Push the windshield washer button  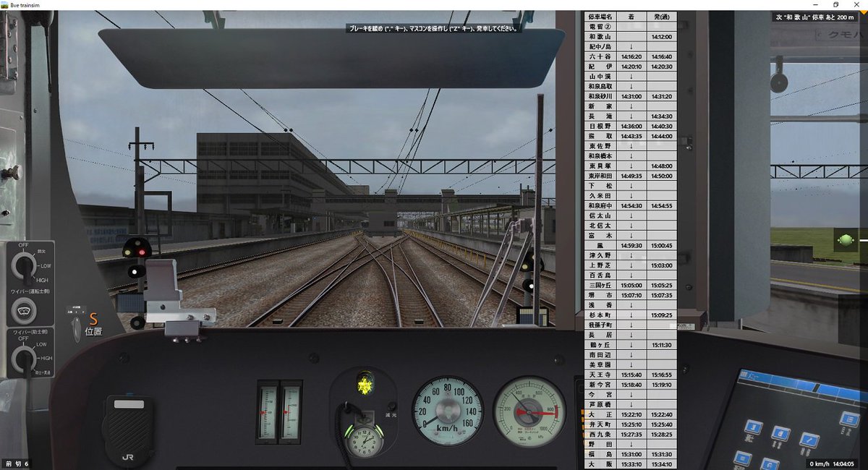(24, 311)
